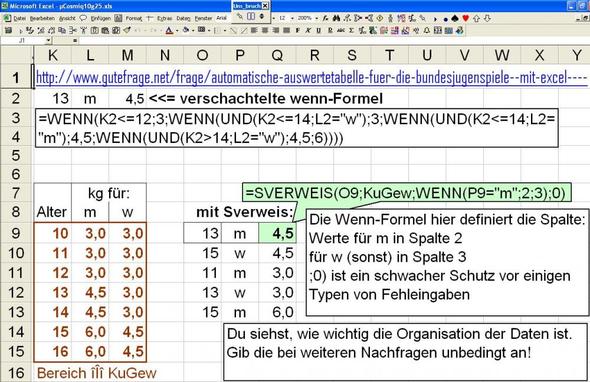
Task: Select cell P10 containing w
Action: (240, 253)
